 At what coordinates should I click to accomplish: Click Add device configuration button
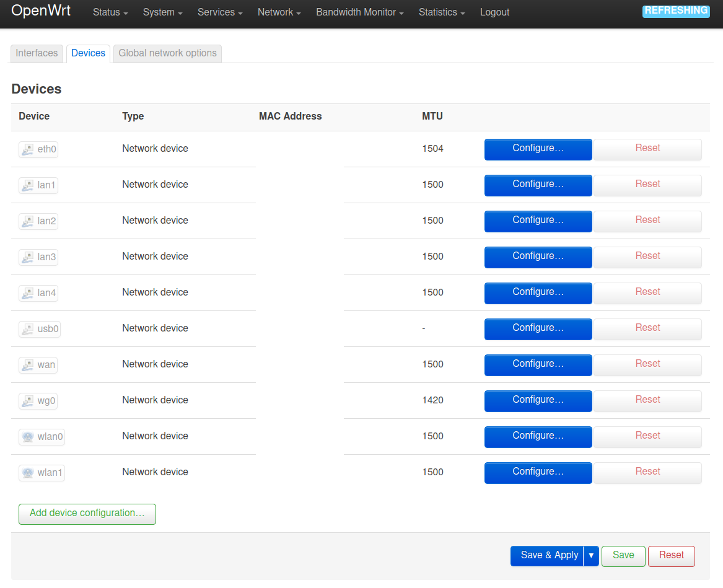(87, 514)
